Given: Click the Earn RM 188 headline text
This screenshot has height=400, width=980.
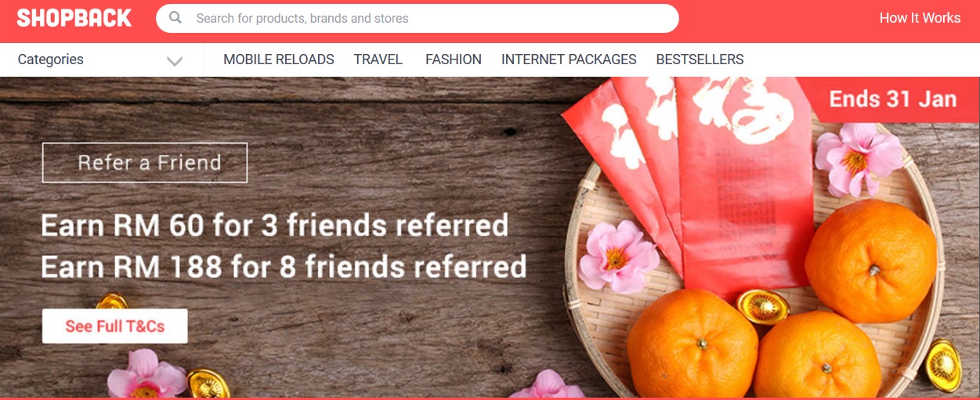Looking at the screenshot, I should tap(284, 267).
